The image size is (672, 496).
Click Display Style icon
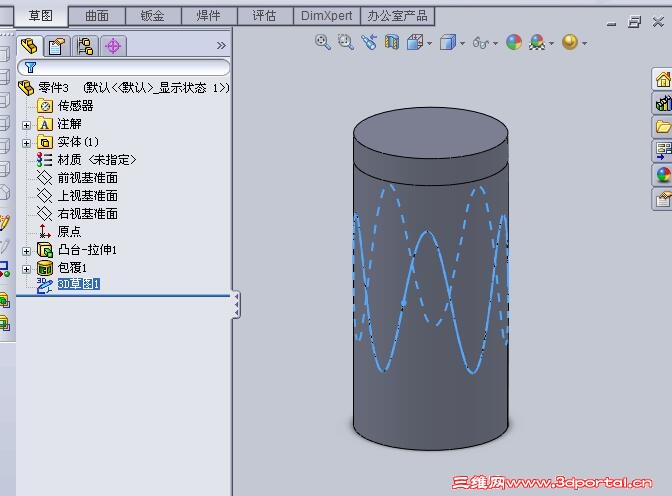click(x=448, y=42)
